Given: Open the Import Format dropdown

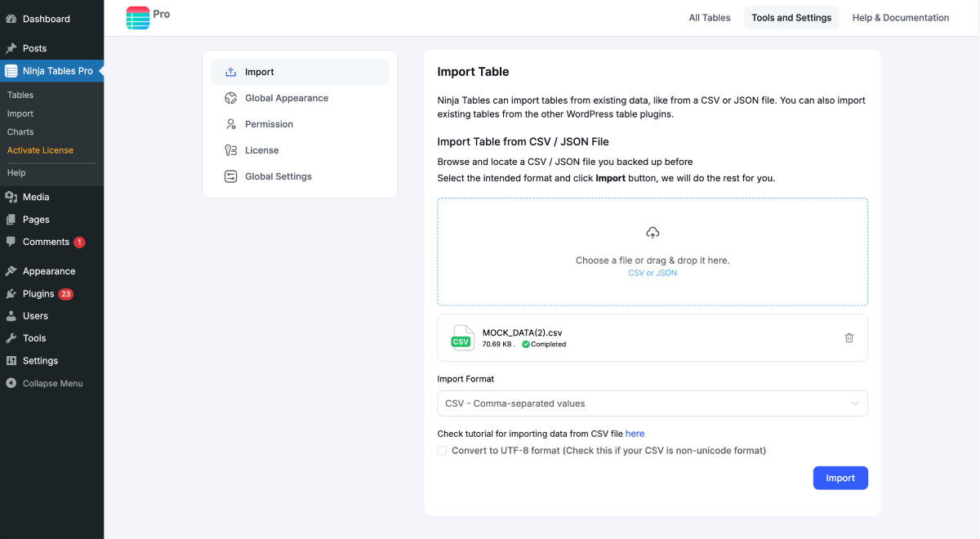Looking at the screenshot, I should [x=652, y=403].
